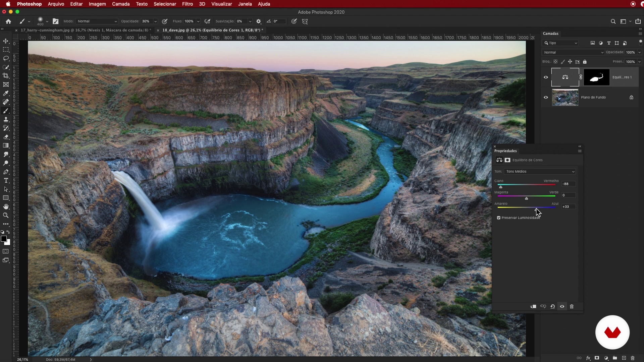Open the brush settings panel icon

(56, 21)
